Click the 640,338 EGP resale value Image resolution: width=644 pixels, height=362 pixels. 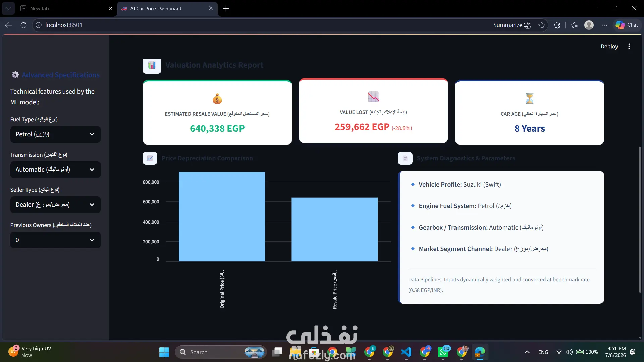217,128
